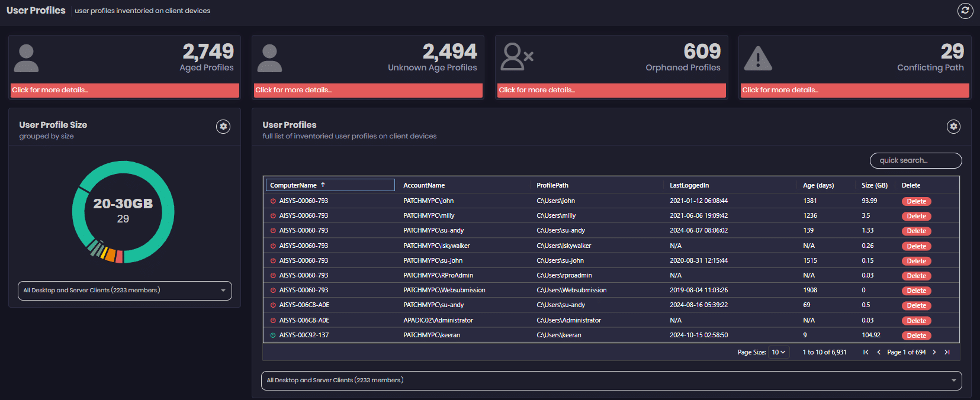Delete the APADIC02\Administrator profile
The image size is (980, 400).
coord(916,321)
